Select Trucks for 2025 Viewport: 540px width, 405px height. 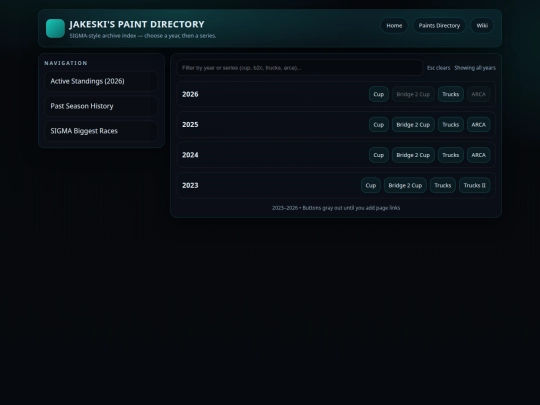[450, 125]
